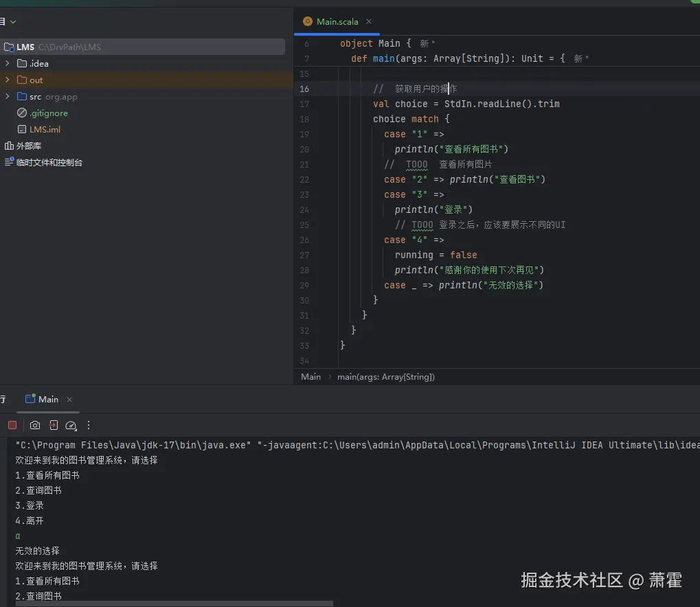Click the LMS project module icon
700x607 pixels.
click(x=9, y=47)
